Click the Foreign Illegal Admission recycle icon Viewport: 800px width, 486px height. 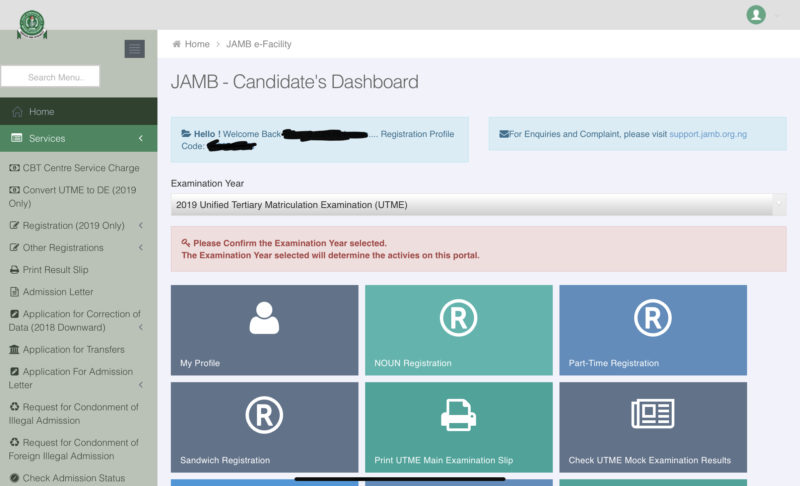(x=14, y=442)
